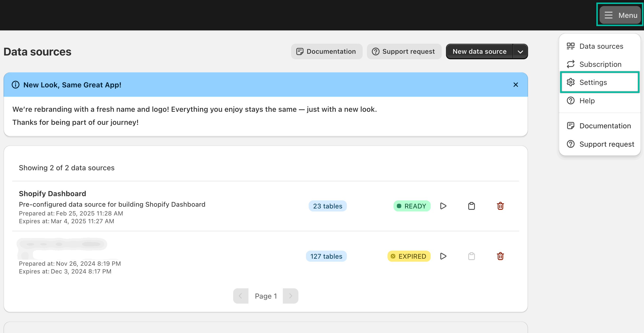Click the Settings gear icon
The image size is (644, 333).
[571, 82]
